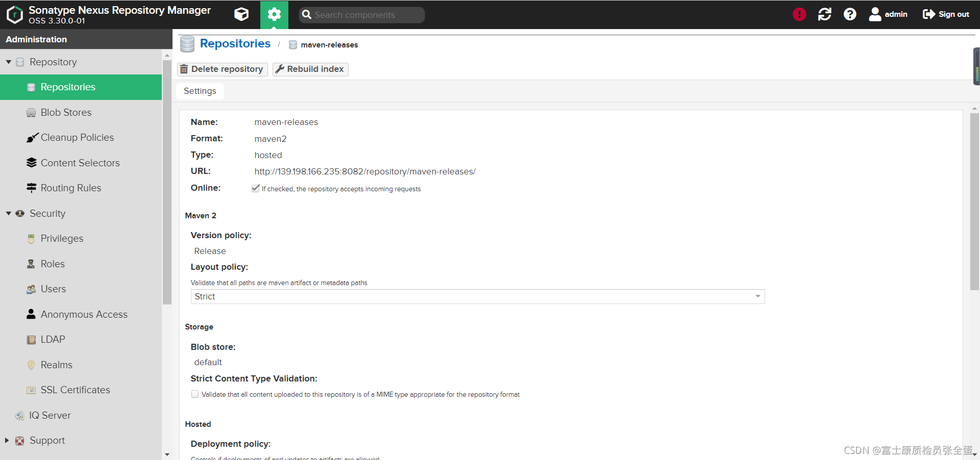
Task: Click the SSL Certificates icon
Action: pos(31,390)
